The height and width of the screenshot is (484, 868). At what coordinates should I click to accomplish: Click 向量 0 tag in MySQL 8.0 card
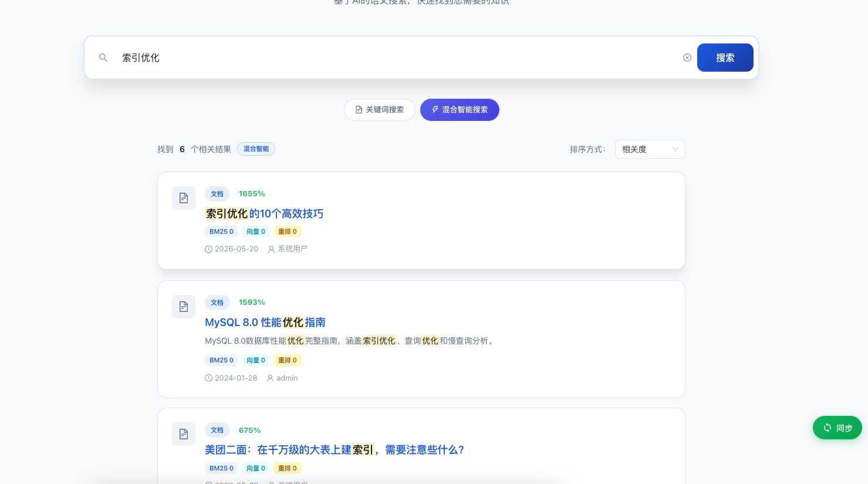click(x=256, y=360)
